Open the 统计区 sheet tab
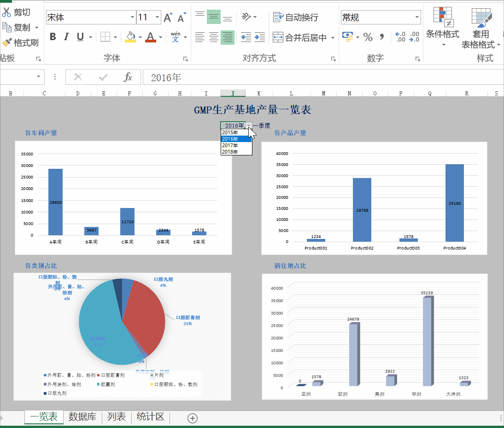The width and height of the screenshot is (504, 428). (x=151, y=417)
